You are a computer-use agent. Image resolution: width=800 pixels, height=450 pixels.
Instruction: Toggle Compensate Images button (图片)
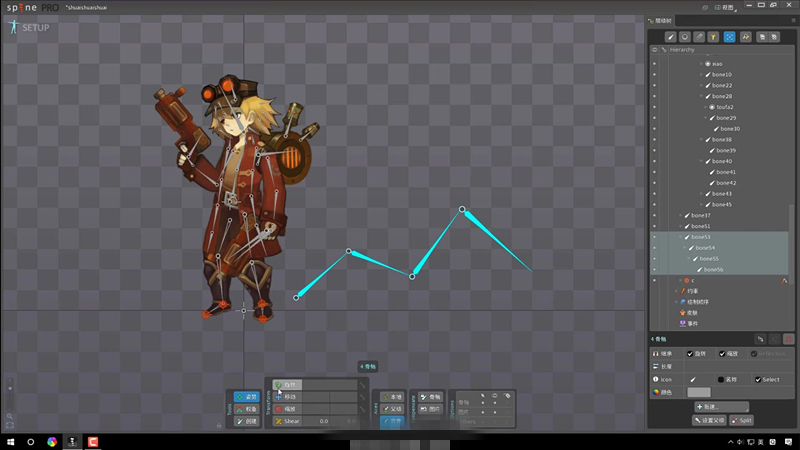tap(430, 409)
